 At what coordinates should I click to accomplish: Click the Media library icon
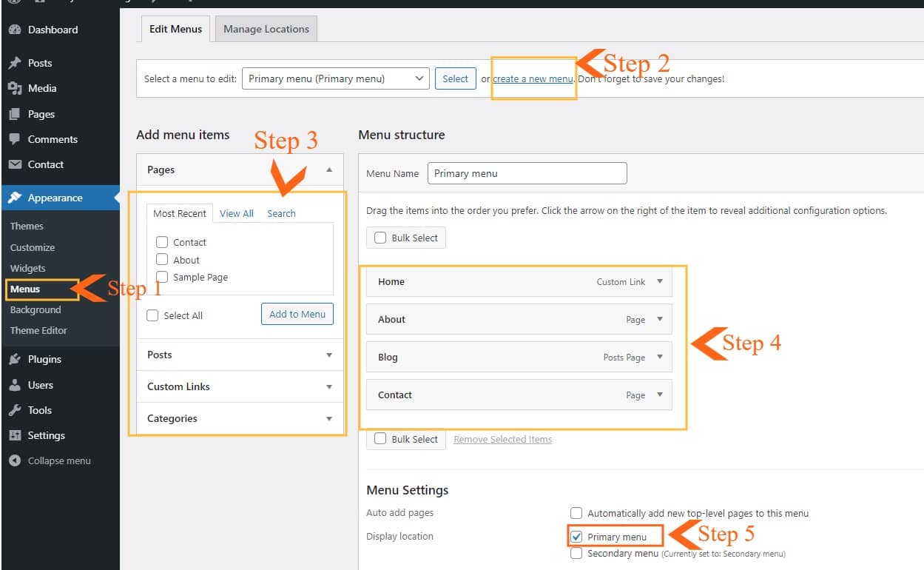pos(15,88)
